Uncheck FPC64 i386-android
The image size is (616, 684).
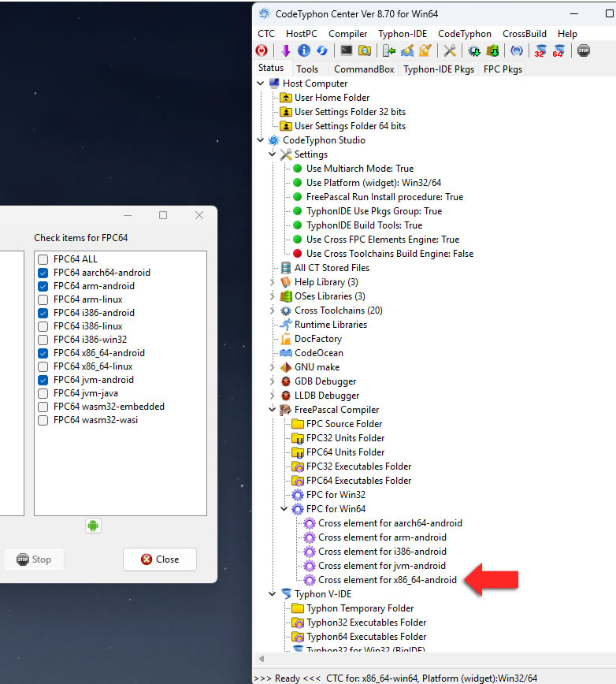(43, 313)
